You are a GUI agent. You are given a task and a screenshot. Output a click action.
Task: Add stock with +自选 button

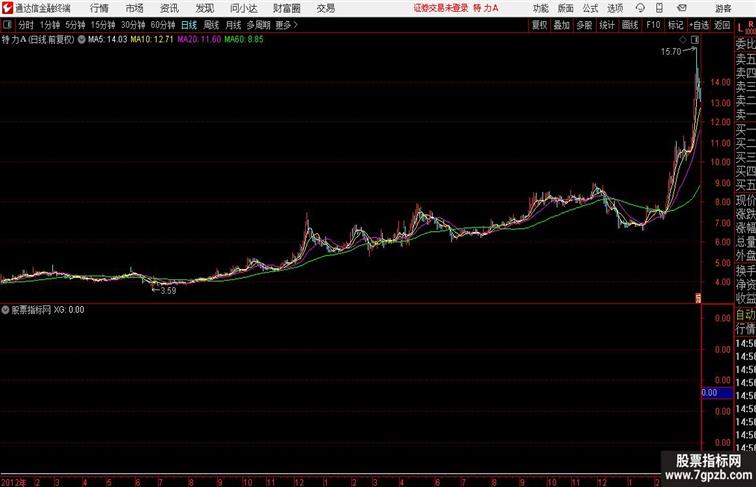(x=699, y=25)
